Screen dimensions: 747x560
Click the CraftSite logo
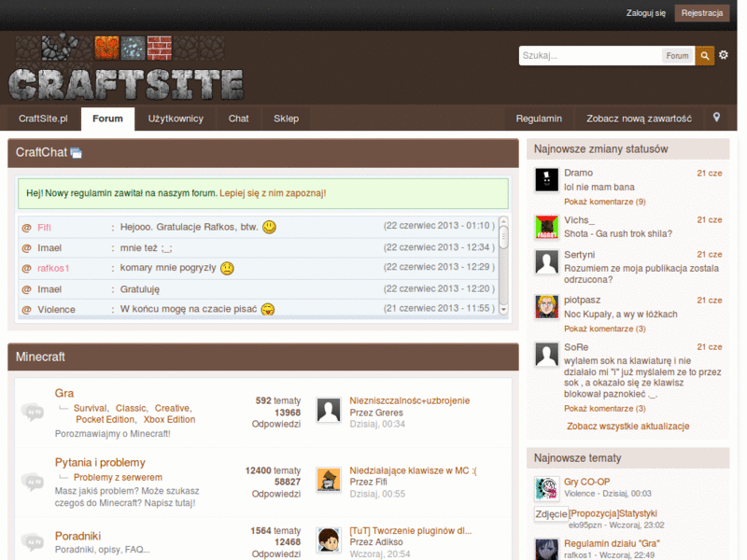pyautogui.click(x=126, y=67)
